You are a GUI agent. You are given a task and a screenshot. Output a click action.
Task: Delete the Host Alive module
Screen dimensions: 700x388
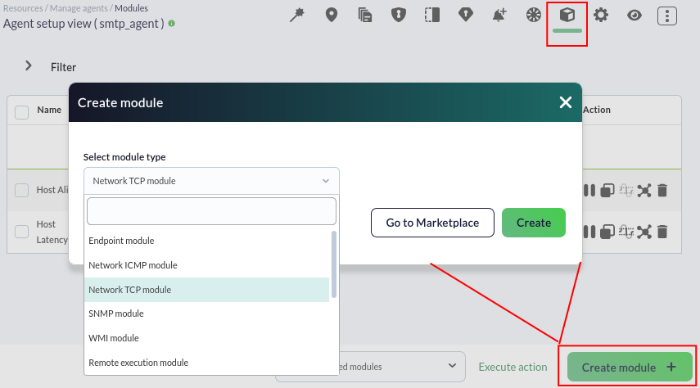[662, 191]
